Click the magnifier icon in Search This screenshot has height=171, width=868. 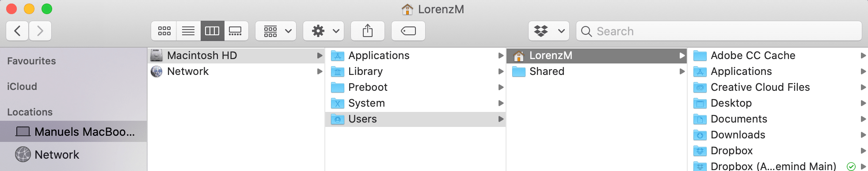point(586,31)
